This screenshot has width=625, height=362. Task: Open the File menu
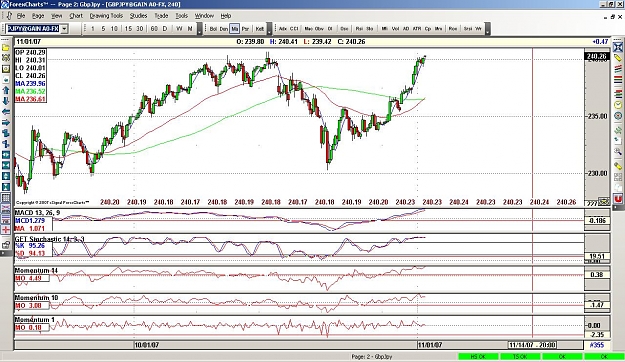pyautogui.click(x=20, y=16)
